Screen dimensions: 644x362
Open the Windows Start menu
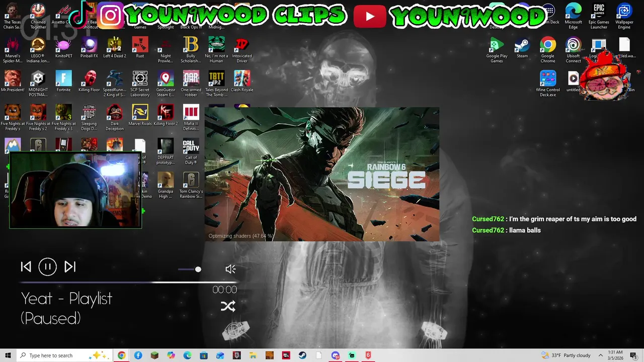[8, 355]
